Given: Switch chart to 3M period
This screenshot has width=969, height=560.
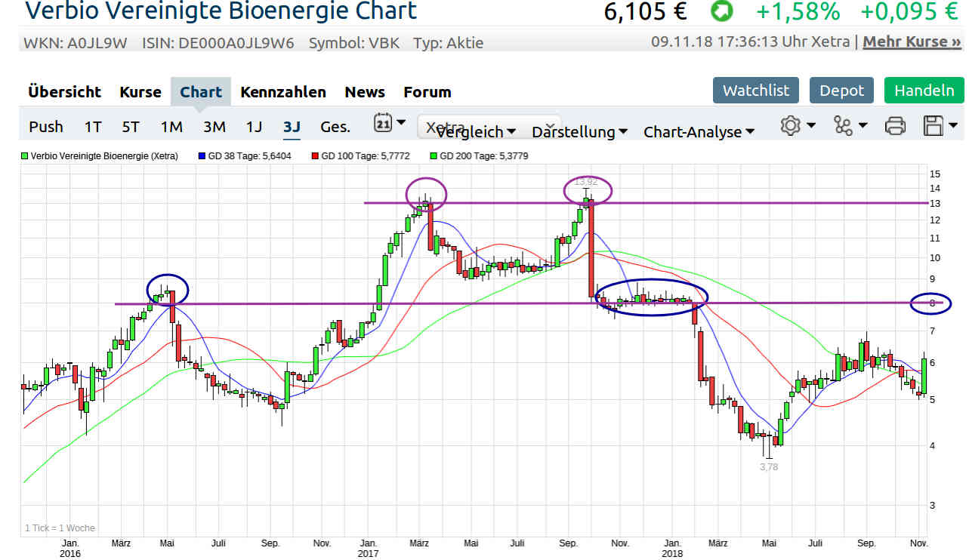Looking at the screenshot, I should click(214, 126).
